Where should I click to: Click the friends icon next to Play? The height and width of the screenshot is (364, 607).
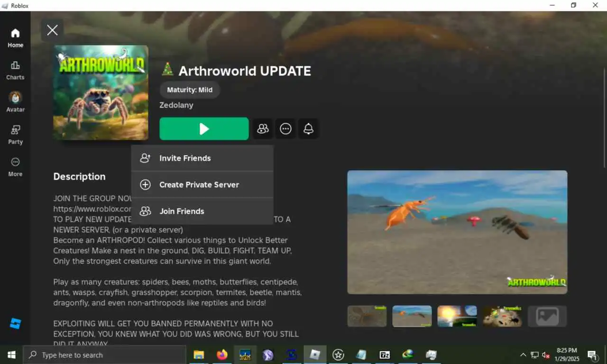tap(263, 129)
